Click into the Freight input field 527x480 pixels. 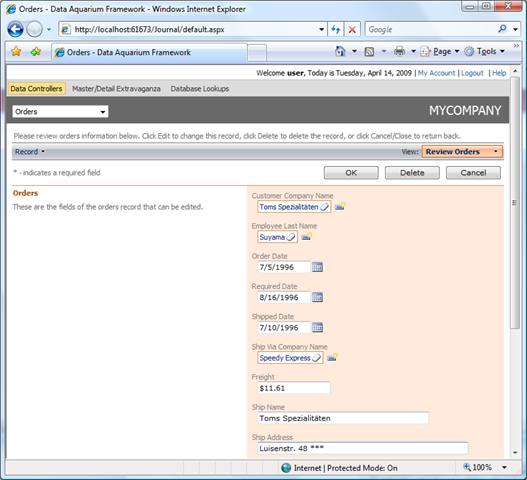point(294,388)
